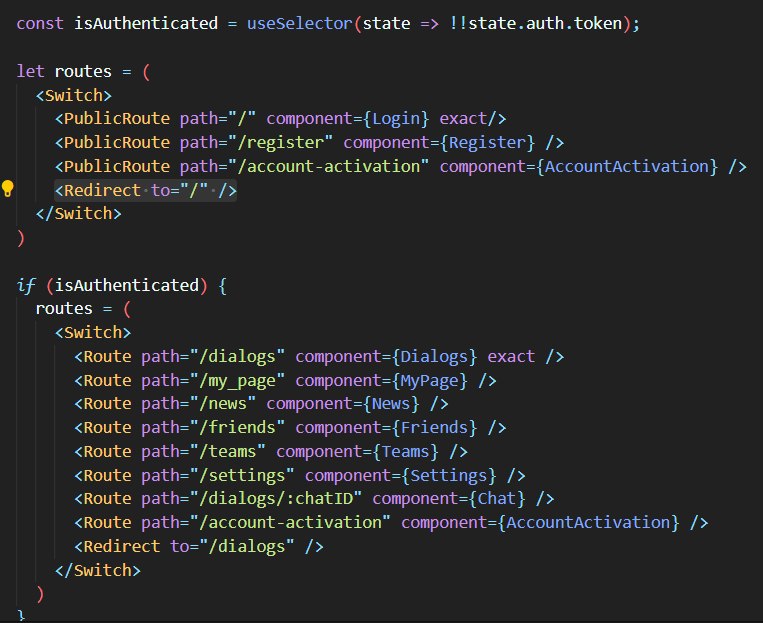Click the {Register} component reference

pyautogui.click(x=487, y=143)
